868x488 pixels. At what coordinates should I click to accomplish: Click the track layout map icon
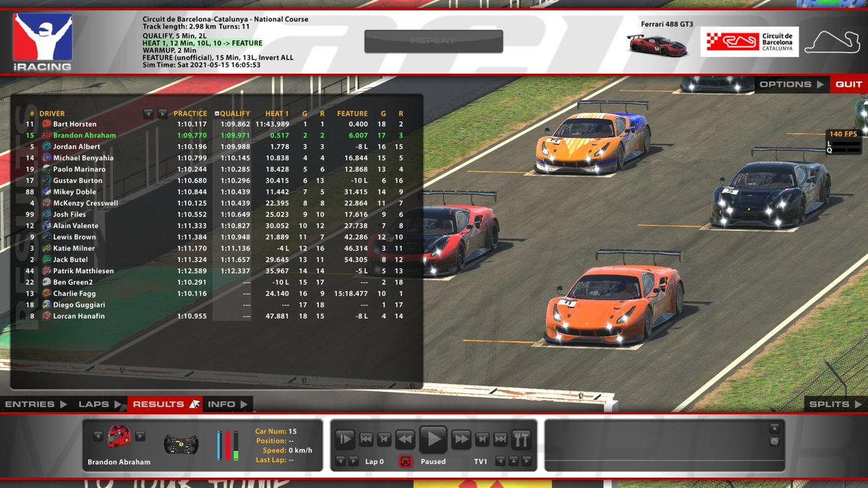831,41
